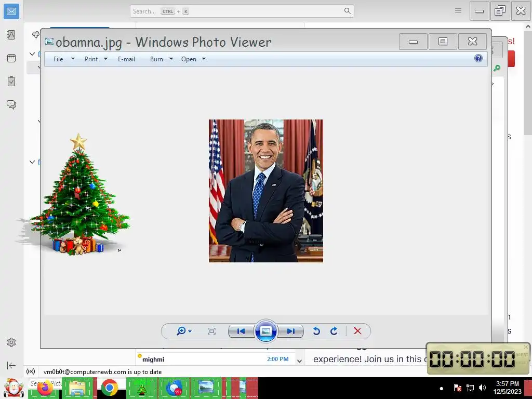The height and width of the screenshot is (399, 532).
Task: Click the search magnifier in Thunderbird search box
Action: pyautogui.click(x=347, y=11)
